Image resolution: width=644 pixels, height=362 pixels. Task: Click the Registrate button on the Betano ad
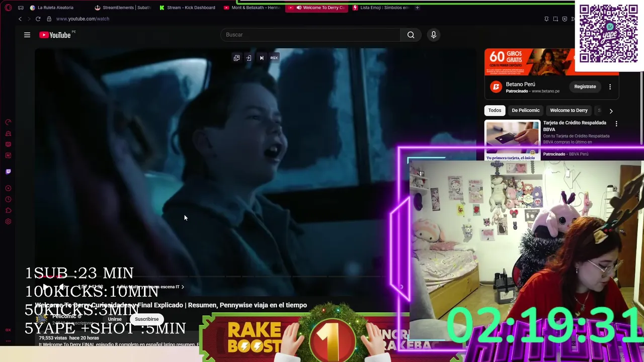pos(585,86)
